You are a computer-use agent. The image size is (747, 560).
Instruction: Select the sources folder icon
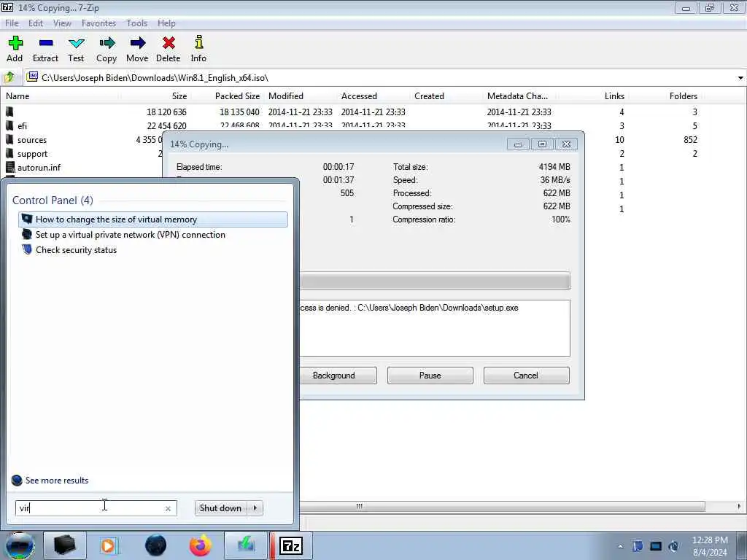point(9,139)
